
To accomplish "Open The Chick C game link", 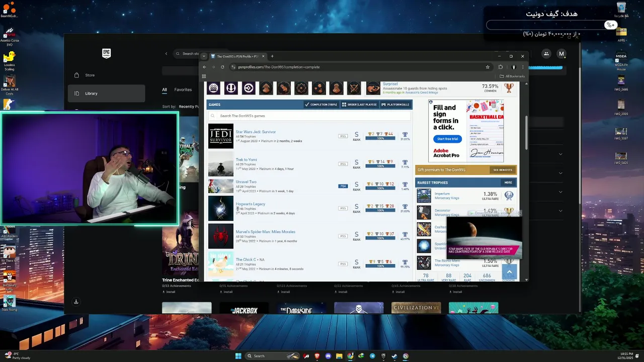I will [x=247, y=259].
